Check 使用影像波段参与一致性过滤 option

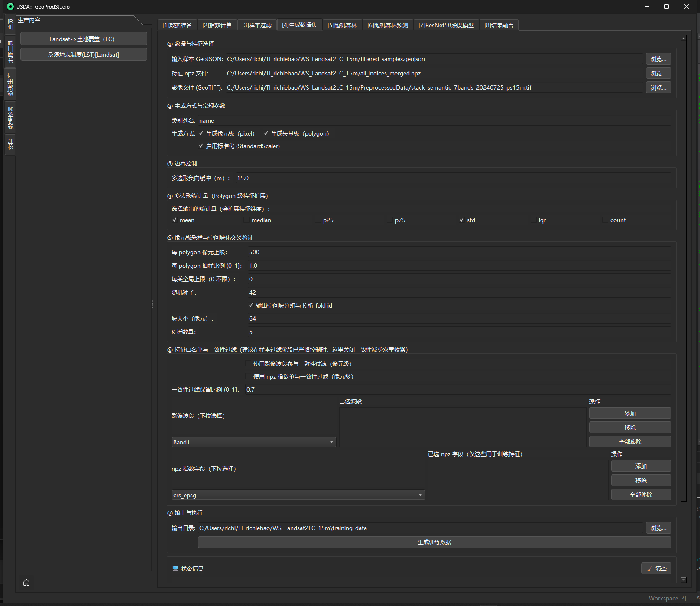click(x=248, y=364)
